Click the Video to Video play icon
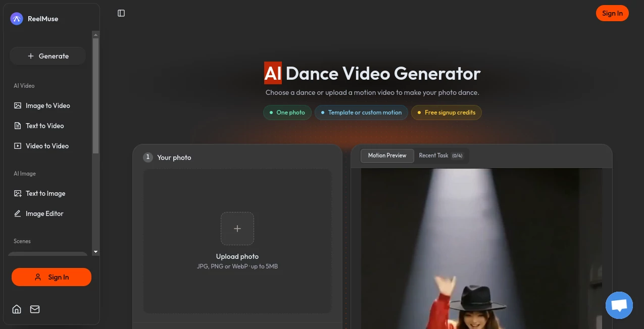This screenshot has height=329, width=644. click(x=18, y=146)
